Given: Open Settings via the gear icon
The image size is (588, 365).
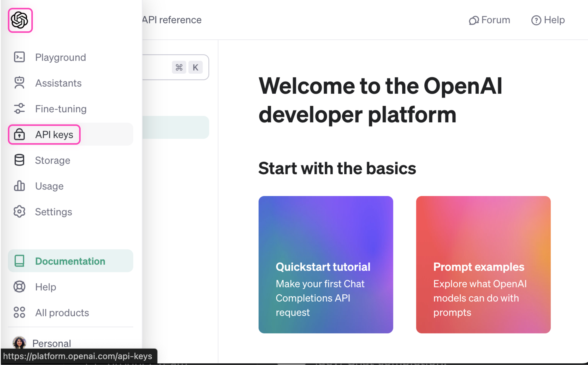Looking at the screenshot, I should [19, 212].
